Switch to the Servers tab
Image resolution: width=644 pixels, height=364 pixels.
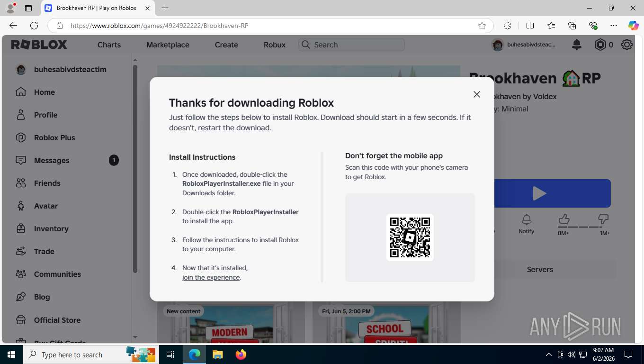tap(540, 269)
